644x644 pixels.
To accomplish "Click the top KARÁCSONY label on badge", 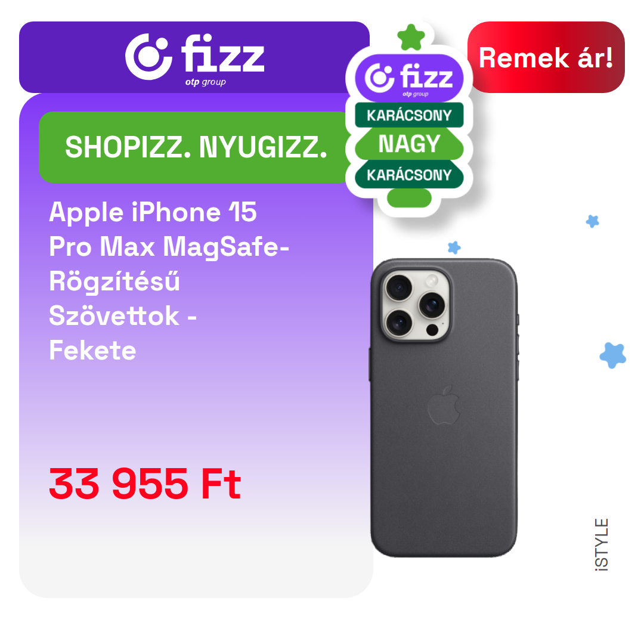I will click(409, 115).
